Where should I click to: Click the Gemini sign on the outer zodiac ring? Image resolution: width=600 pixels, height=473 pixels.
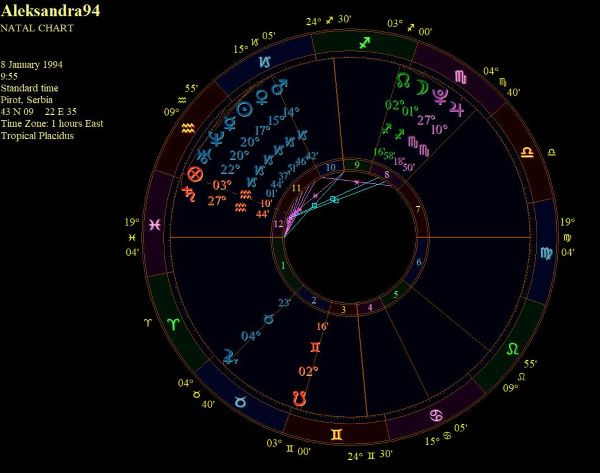click(330, 431)
